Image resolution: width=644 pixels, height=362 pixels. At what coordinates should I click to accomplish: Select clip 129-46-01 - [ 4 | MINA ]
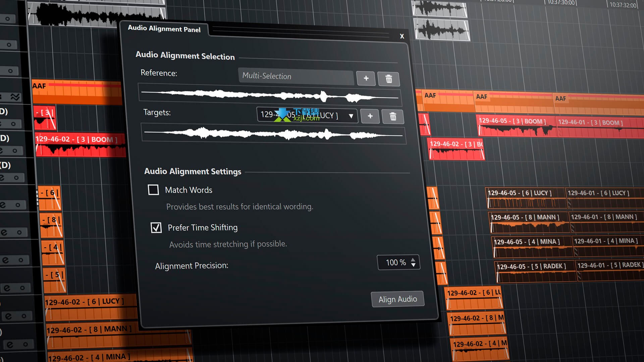pos(608,246)
